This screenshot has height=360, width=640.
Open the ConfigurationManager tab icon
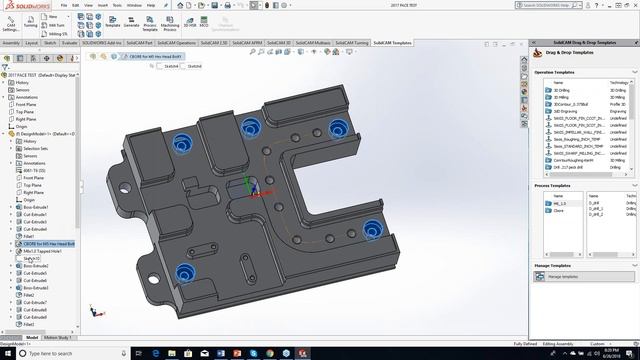pyautogui.click(x=33, y=58)
